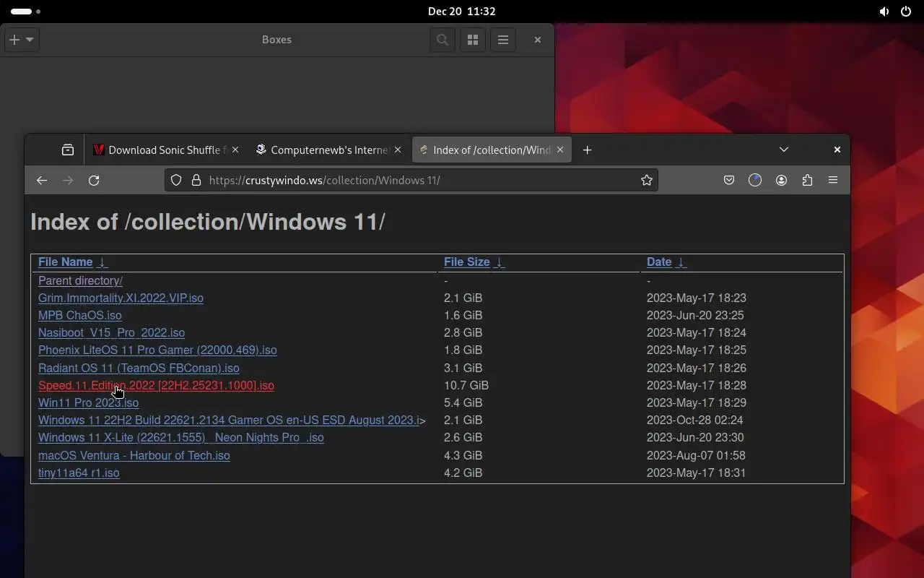Click the 2023-Aug-07 01:58 date cell
Image resolution: width=924 pixels, height=578 pixels.
(696, 455)
